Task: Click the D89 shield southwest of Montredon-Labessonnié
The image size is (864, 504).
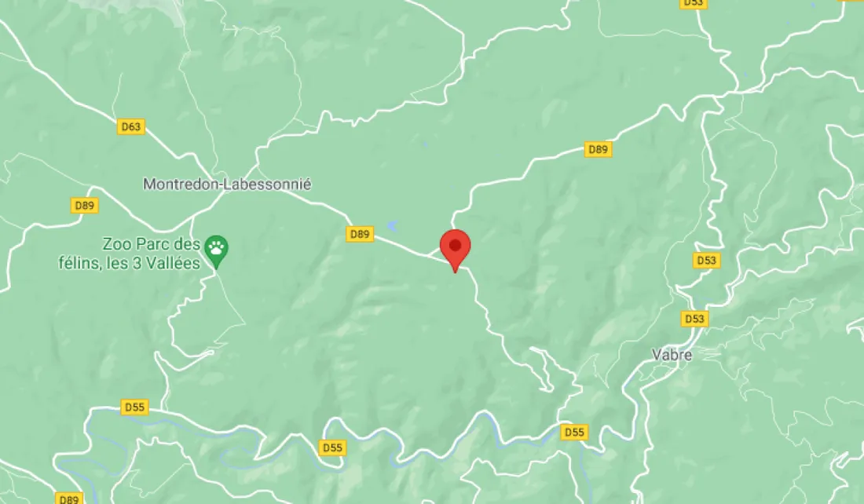Action: (84, 206)
